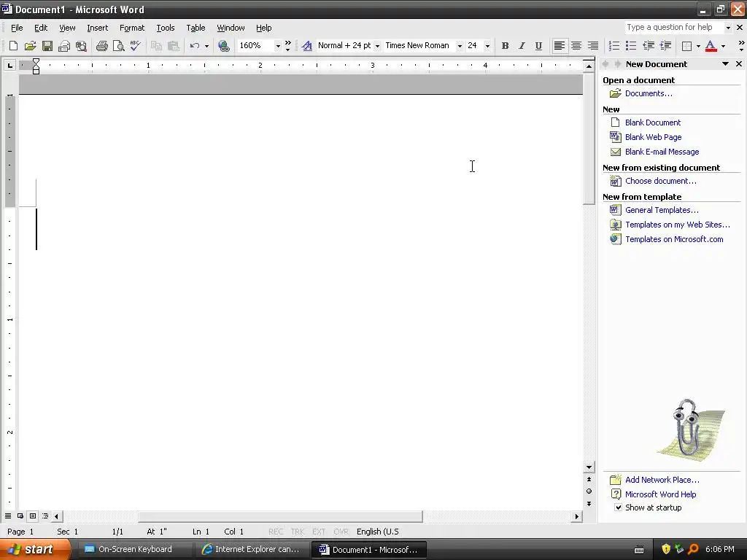This screenshot has height=560, width=747.
Task: Open the Insert menu
Action: [97, 28]
